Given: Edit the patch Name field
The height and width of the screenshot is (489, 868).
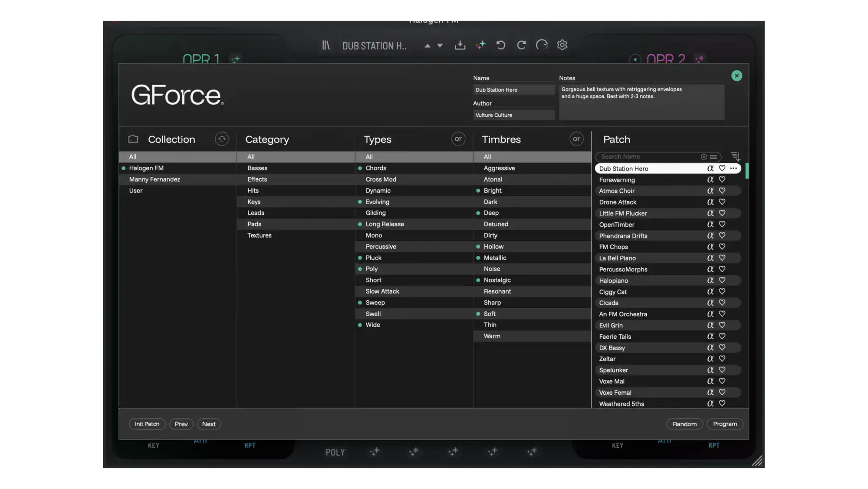Looking at the screenshot, I should tap(513, 90).
